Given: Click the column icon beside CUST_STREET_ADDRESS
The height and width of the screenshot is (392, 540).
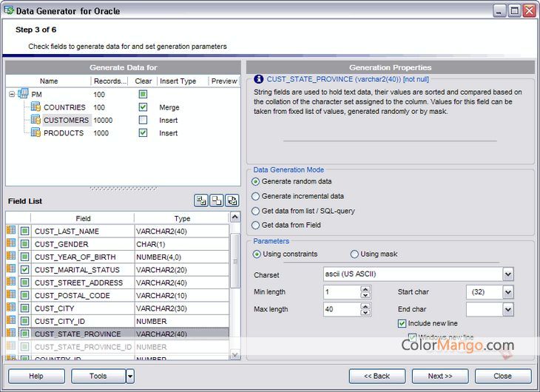Looking at the screenshot, I should (x=11, y=282).
